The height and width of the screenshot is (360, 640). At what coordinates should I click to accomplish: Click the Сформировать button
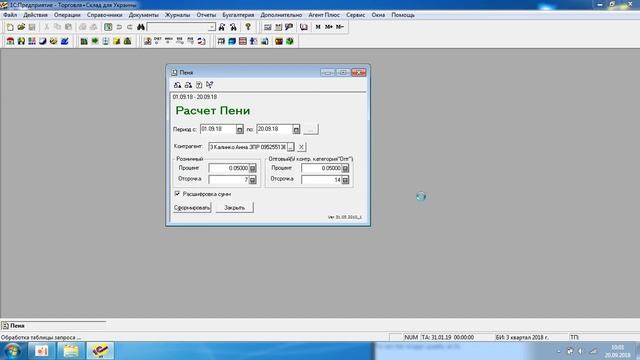tap(192, 207)
